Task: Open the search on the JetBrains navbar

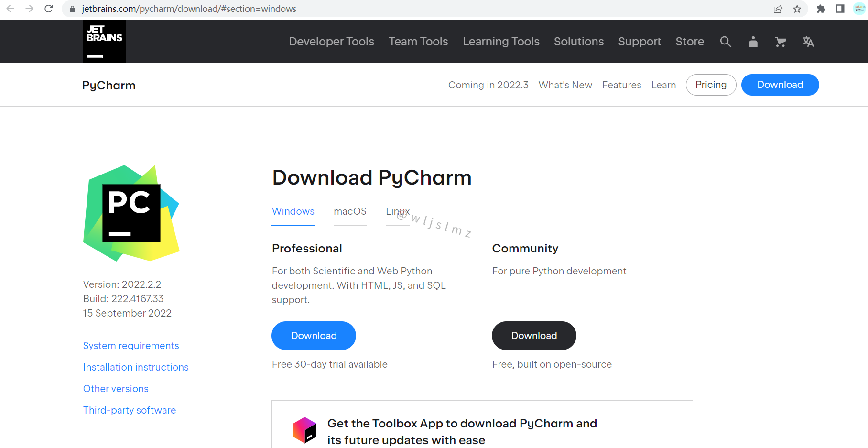Action: (x=726, y=42)
